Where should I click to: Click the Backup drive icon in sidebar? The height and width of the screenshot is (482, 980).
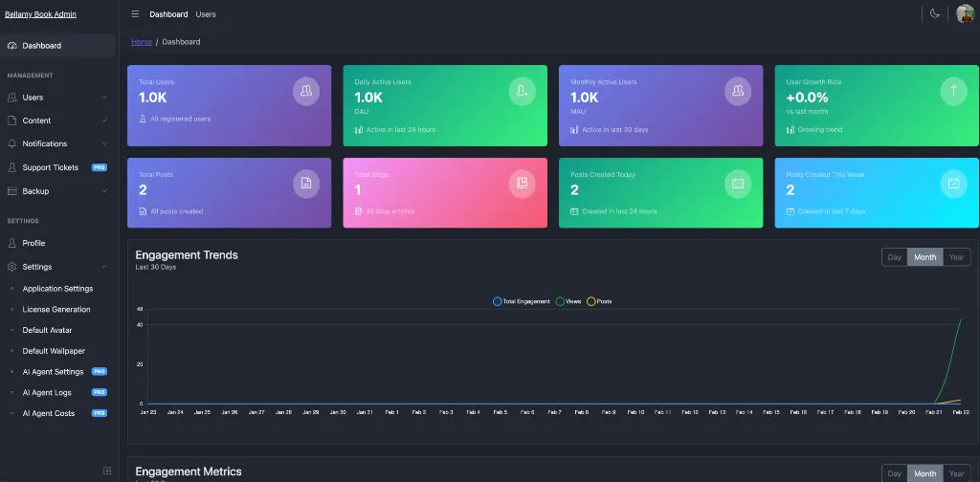coord(11,191)
